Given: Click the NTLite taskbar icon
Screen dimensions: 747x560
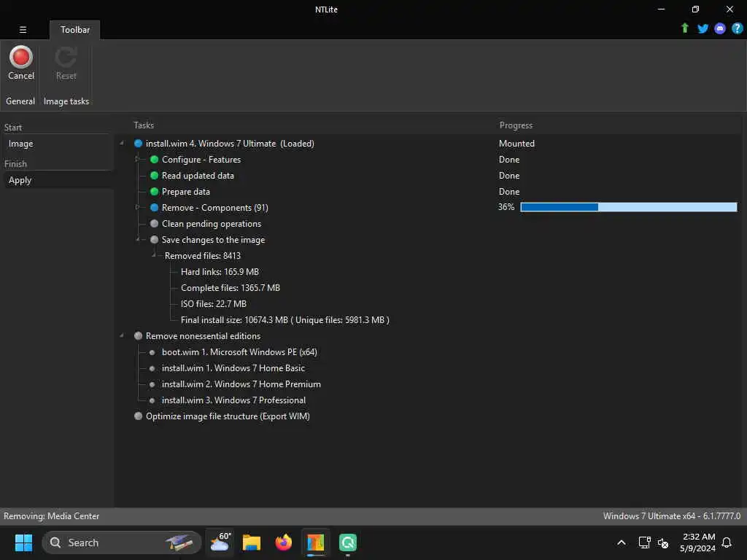Looking at the screenshot, I should [315, 542].
